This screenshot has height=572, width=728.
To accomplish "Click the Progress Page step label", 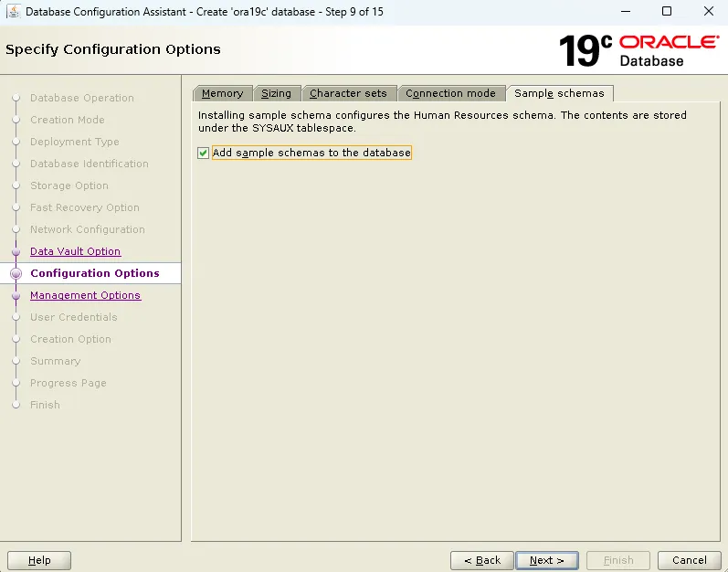I will pos(69,383).
